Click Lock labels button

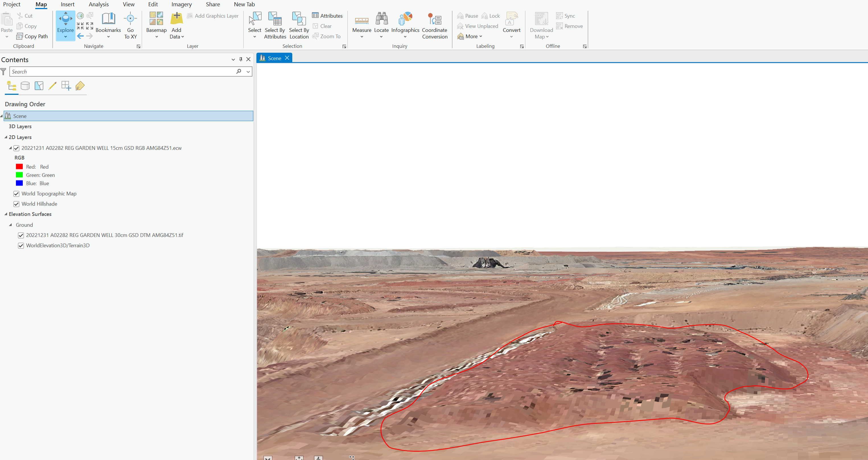coord(491,16)
